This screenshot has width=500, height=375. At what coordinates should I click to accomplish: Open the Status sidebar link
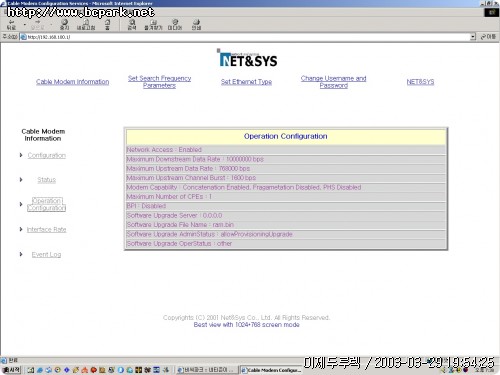tap(46, 180)
